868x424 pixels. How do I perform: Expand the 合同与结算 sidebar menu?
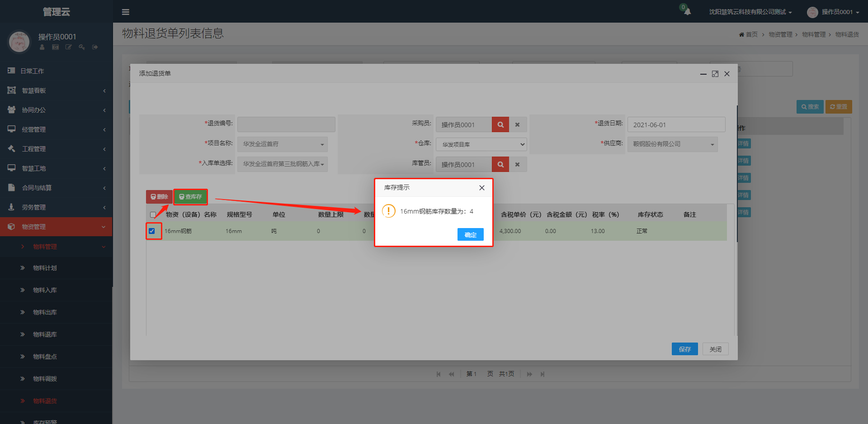pos(56,188)
